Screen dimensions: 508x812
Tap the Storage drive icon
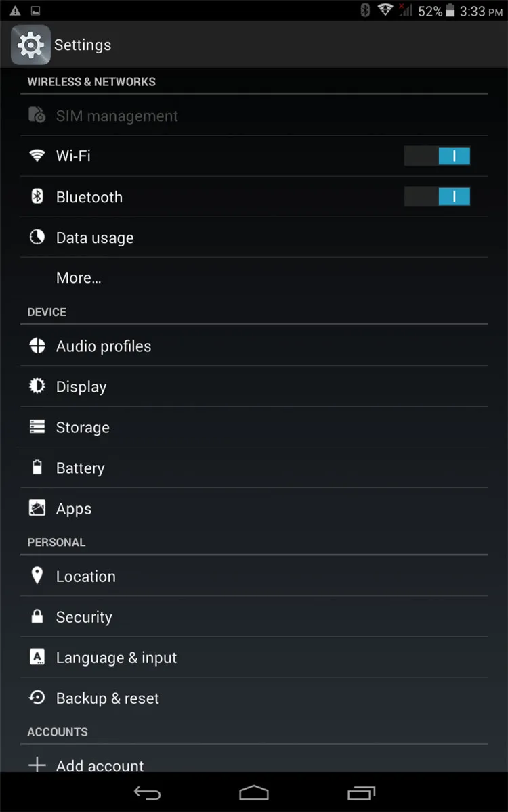37,427
